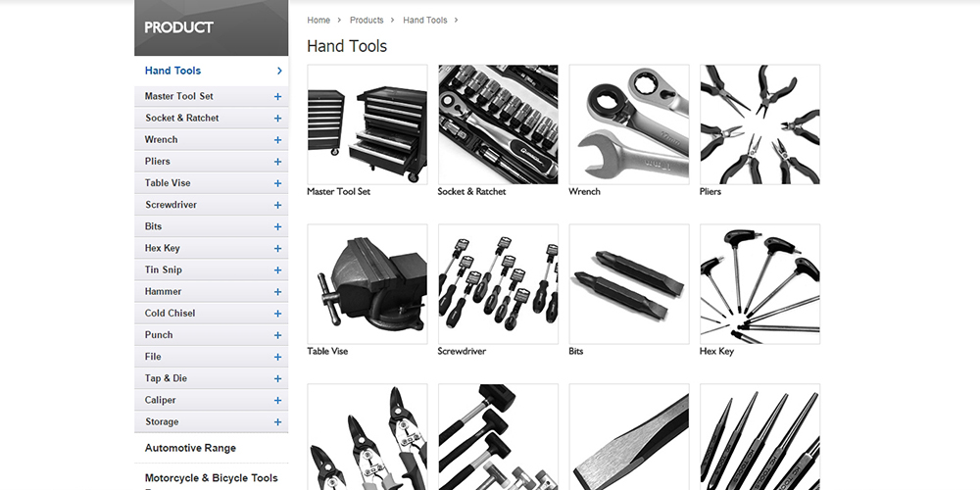Image resolution: width=980 pixels, height=490 pixels.
Task: Open Master Tool Set product image
Action: pos(367,124)
